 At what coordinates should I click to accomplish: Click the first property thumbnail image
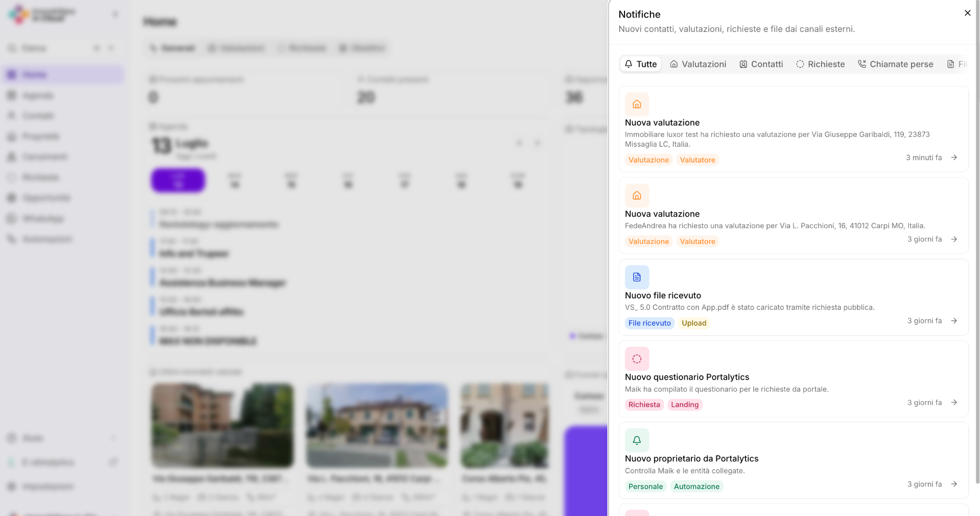222,425
